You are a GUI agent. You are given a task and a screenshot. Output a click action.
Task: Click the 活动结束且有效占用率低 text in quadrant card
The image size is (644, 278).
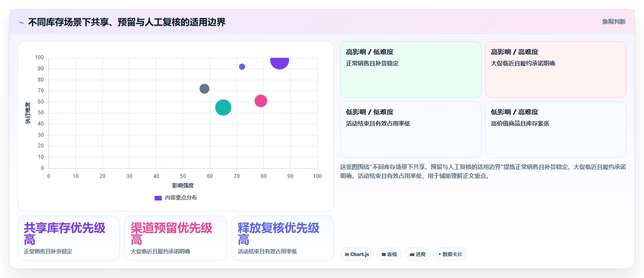click(x=378, y=123)
